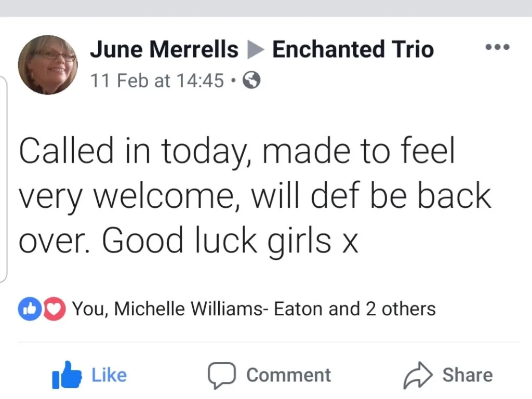This screenshot has height=399, width=532.
Task: Click the blue like reaction badge
Action: point(30,309)
